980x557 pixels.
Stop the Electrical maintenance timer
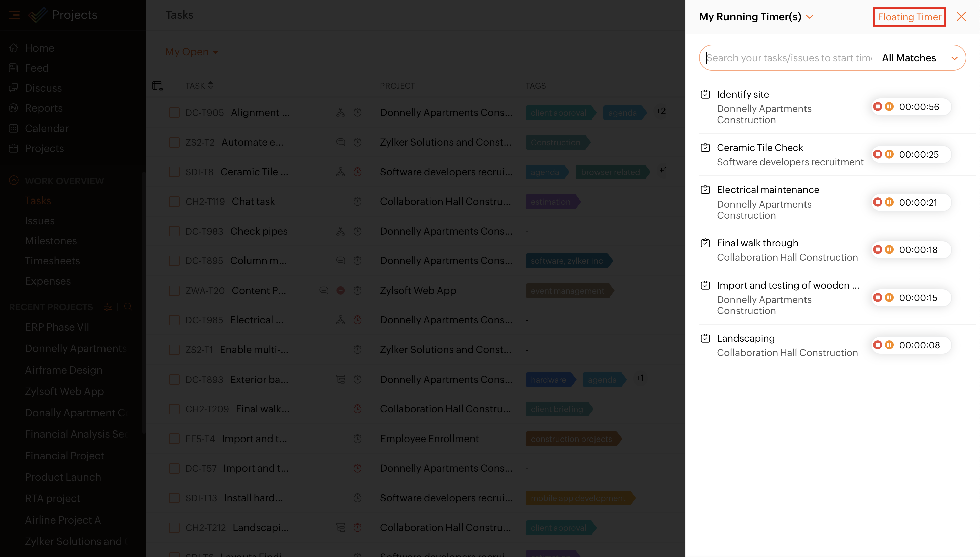click(878, 202)
